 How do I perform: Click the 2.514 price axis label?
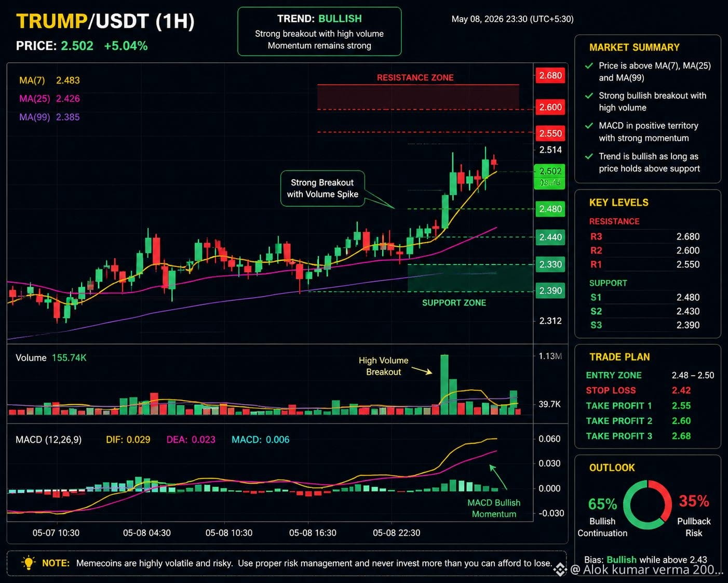pos(550,150)
